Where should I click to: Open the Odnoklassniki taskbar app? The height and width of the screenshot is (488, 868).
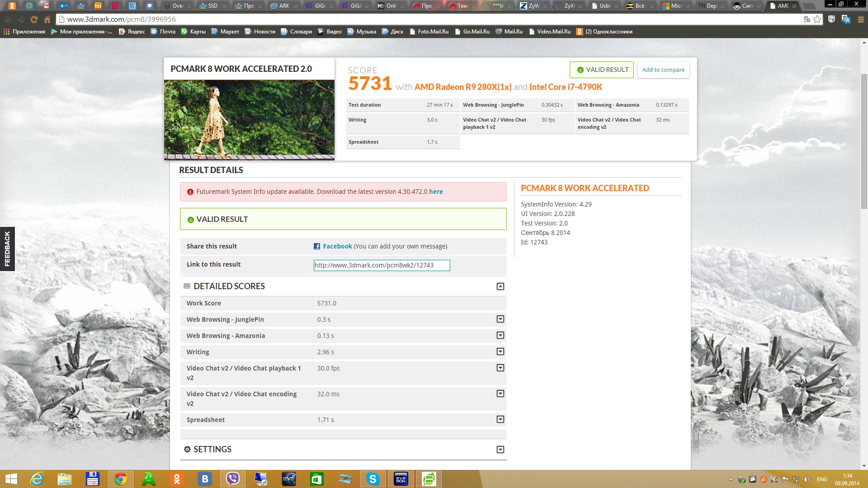[177, 479]
